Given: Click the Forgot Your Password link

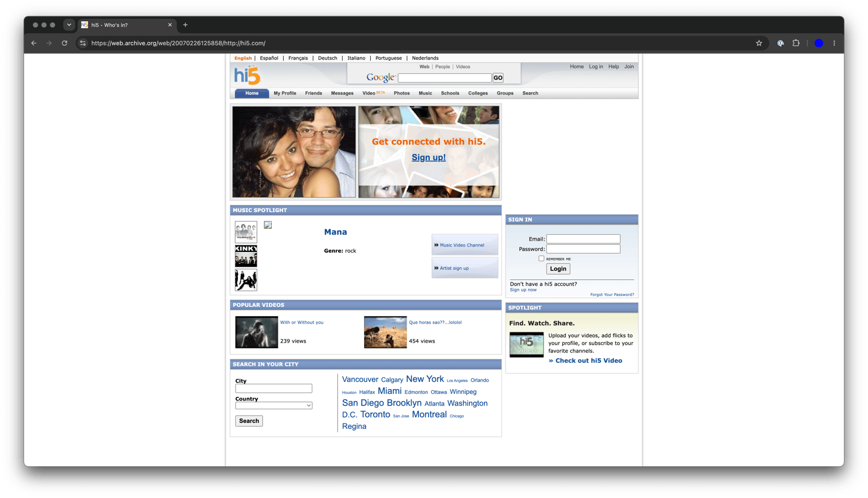Looking at the screenshot, I should [612, 295].
